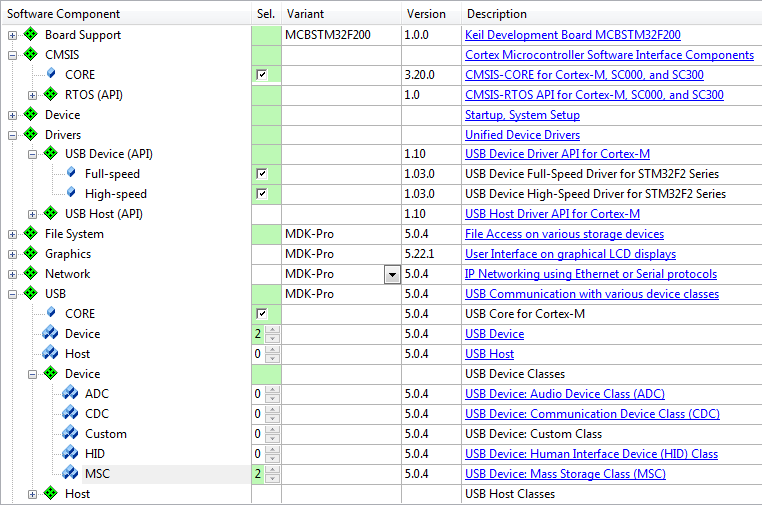Click the green diamond icon next to File System
The image size is (762, 505).
31,233
